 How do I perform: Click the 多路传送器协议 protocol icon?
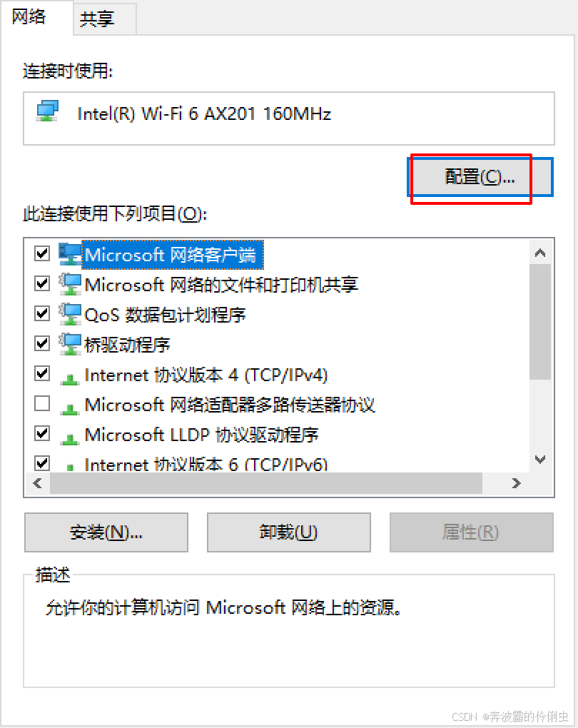point(70,410)
